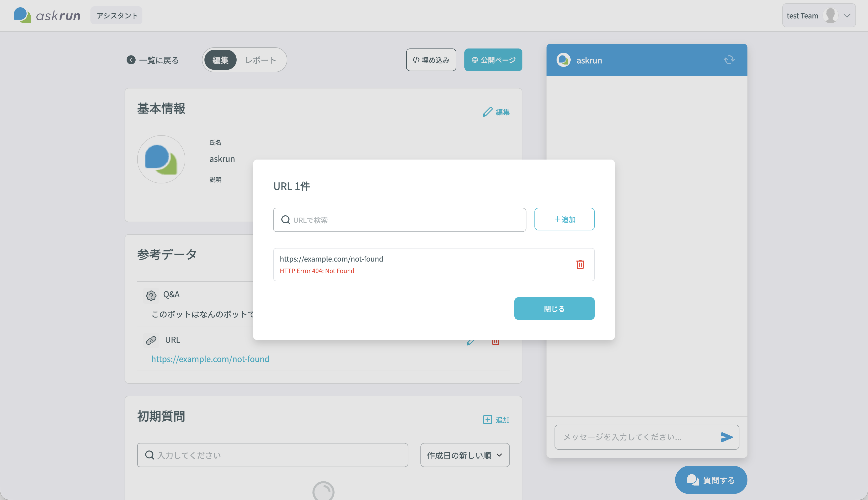Click the askrun avatar in chat header

click(x=563, y=60)
